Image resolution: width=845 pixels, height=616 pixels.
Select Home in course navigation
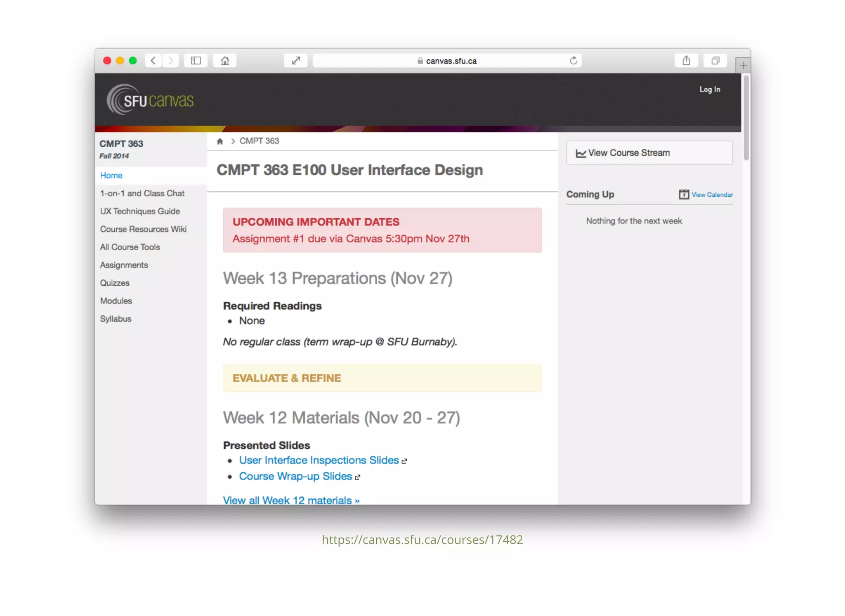pyautogui.click(x=111, y=175)
